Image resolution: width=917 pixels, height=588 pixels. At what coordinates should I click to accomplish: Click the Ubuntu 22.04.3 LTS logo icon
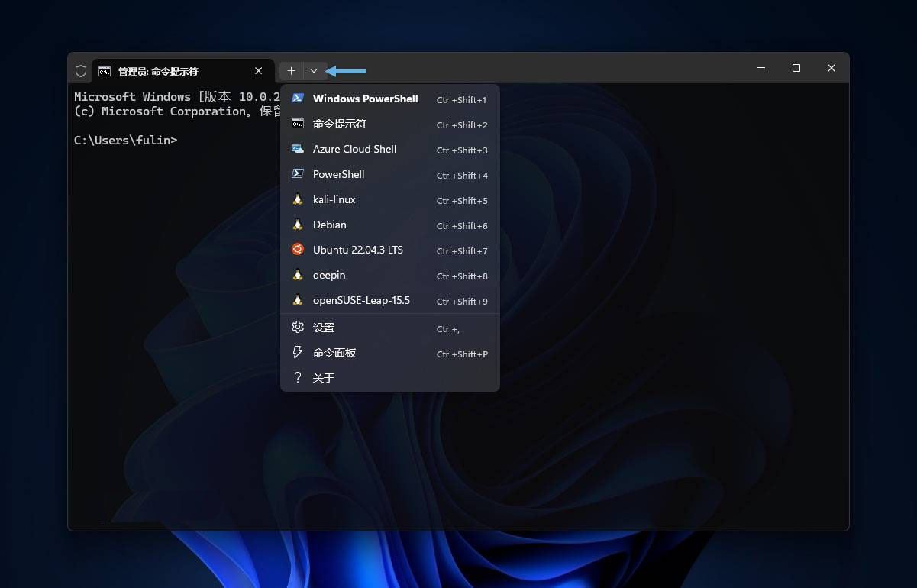click(x=298, y=250)
